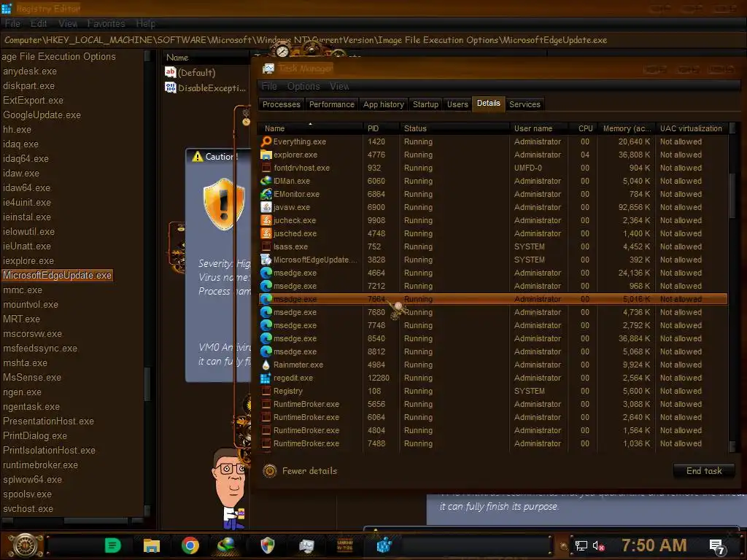
Task: Click the regedit.exe process icon
Action: [x=266, y=378]
